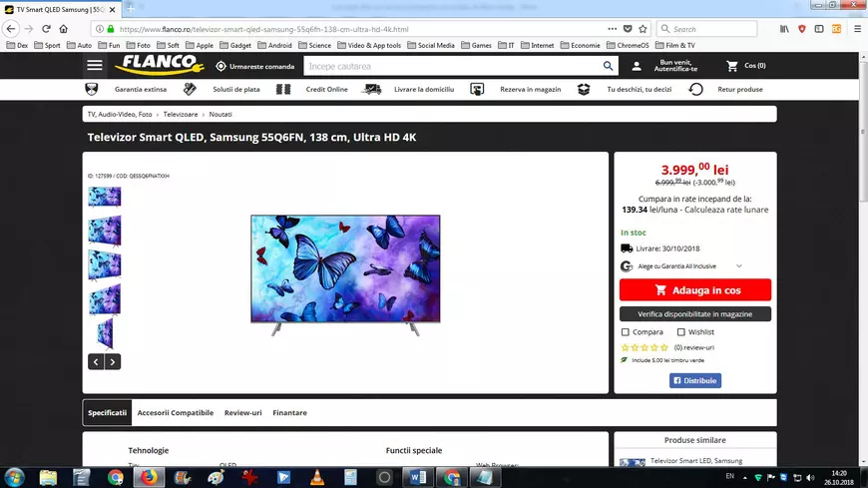The height and width of the screenshot is (488, 868).
Task: Click the Retur produse arrow icon
Action: coord(695,89)
